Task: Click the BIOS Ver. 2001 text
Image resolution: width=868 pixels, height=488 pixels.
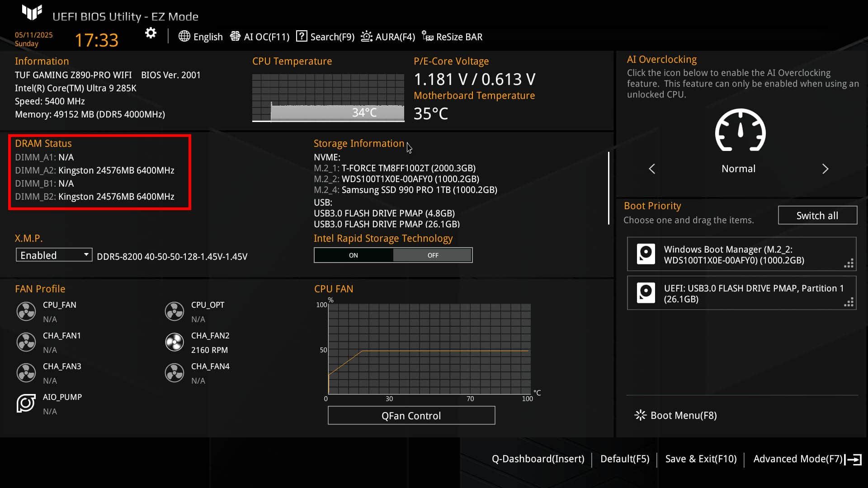Action: [x=171, y=75]
